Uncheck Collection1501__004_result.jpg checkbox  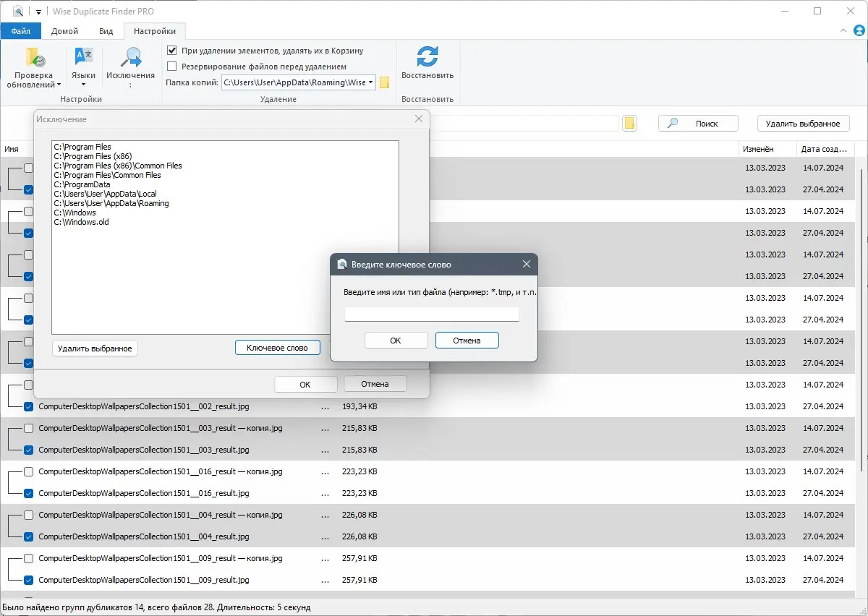point(28,536)
